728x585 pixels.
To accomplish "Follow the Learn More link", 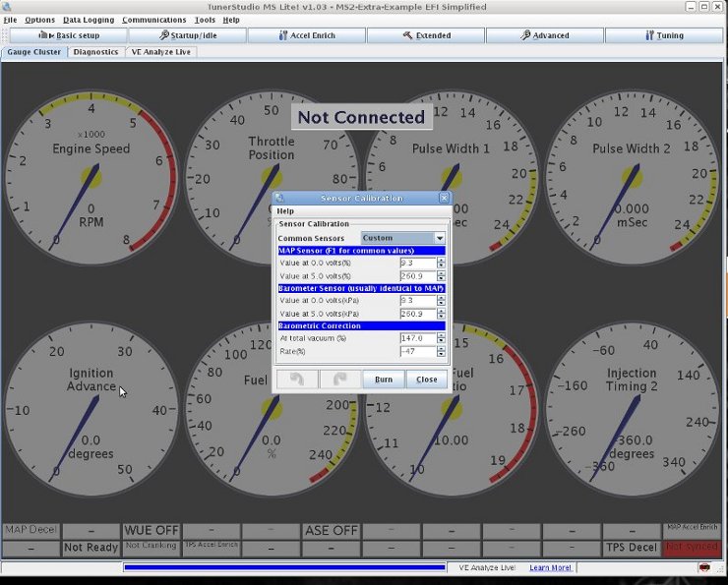I will 551,567.
